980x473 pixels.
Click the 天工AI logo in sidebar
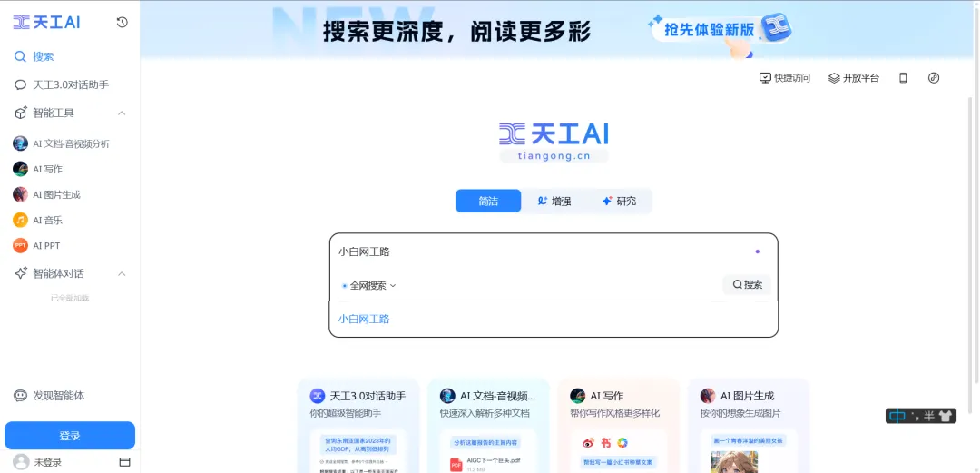[47, 23]
